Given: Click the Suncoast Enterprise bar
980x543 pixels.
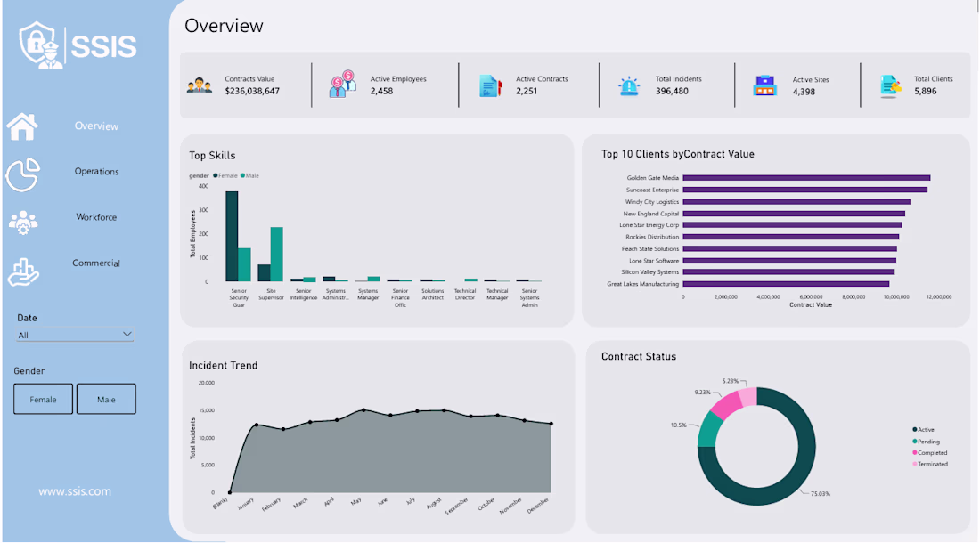Looking at the screenshot, I should point(805,190).
